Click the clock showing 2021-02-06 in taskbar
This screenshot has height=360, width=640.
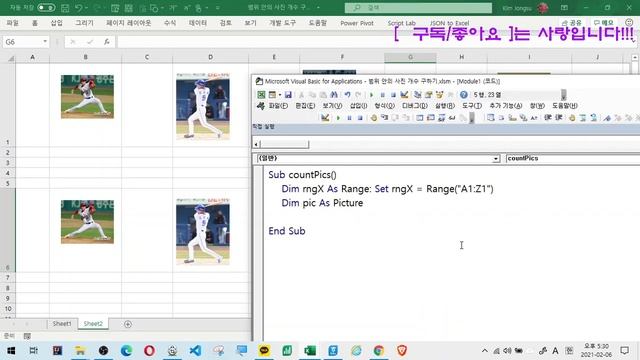[x=596, y=351]
